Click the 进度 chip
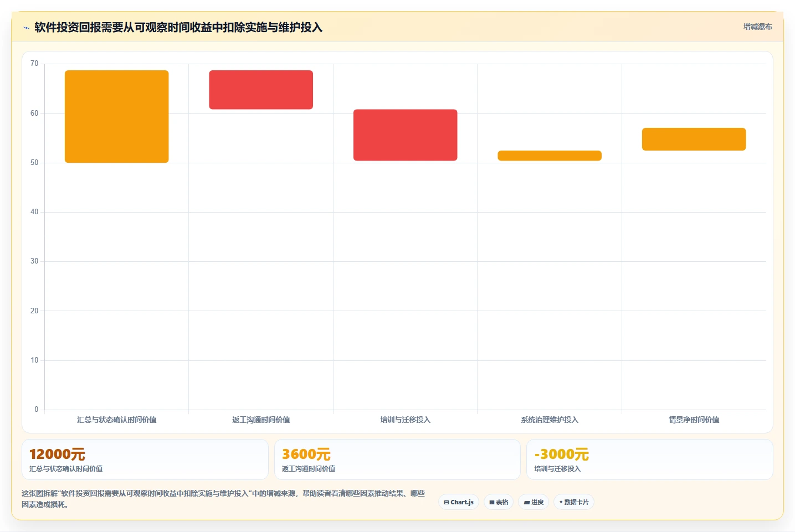795x532 pixels. pyautogui.click(x=534, y=502)
